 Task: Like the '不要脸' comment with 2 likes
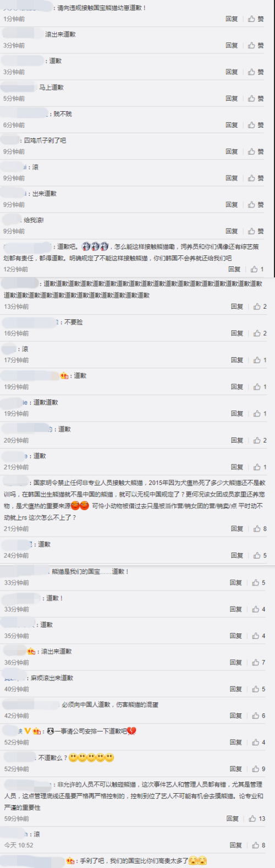coord(260,333)
